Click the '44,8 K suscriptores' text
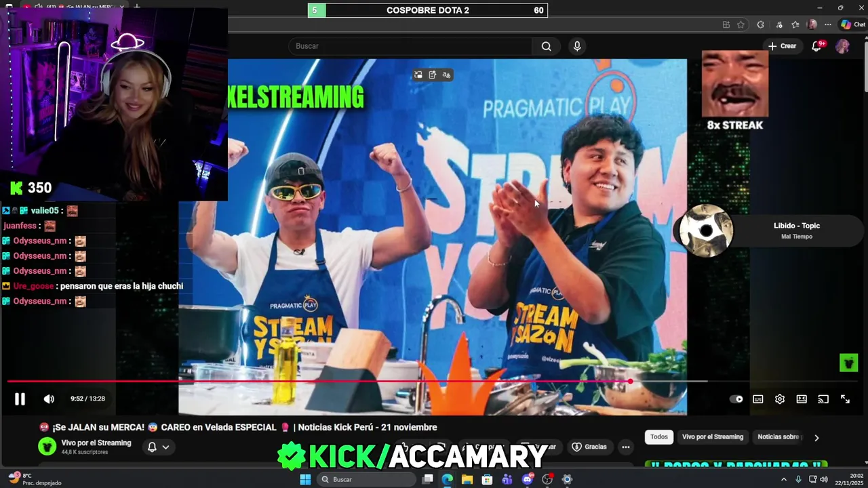The width and height of the screenshot is (868, 488). click(x=85, y=452)
